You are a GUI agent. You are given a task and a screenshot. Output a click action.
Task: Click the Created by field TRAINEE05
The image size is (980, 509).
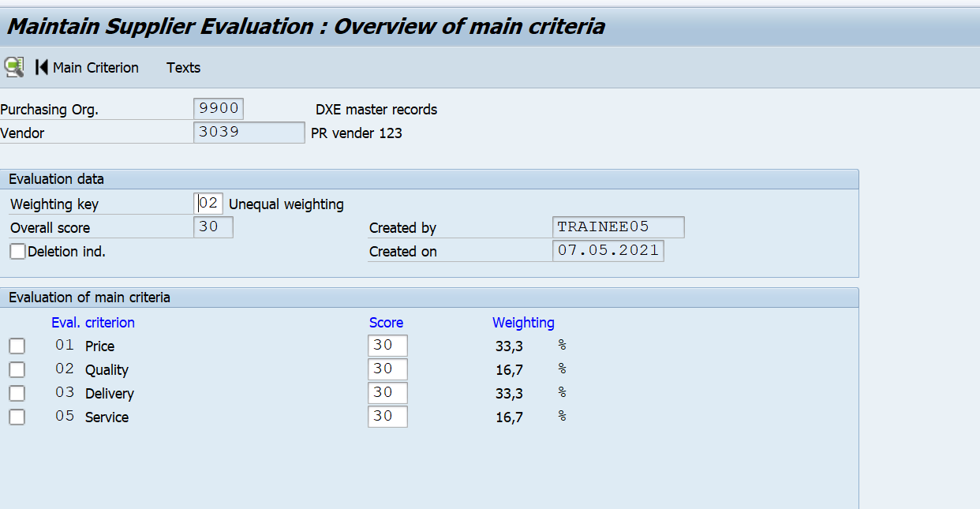619,227
